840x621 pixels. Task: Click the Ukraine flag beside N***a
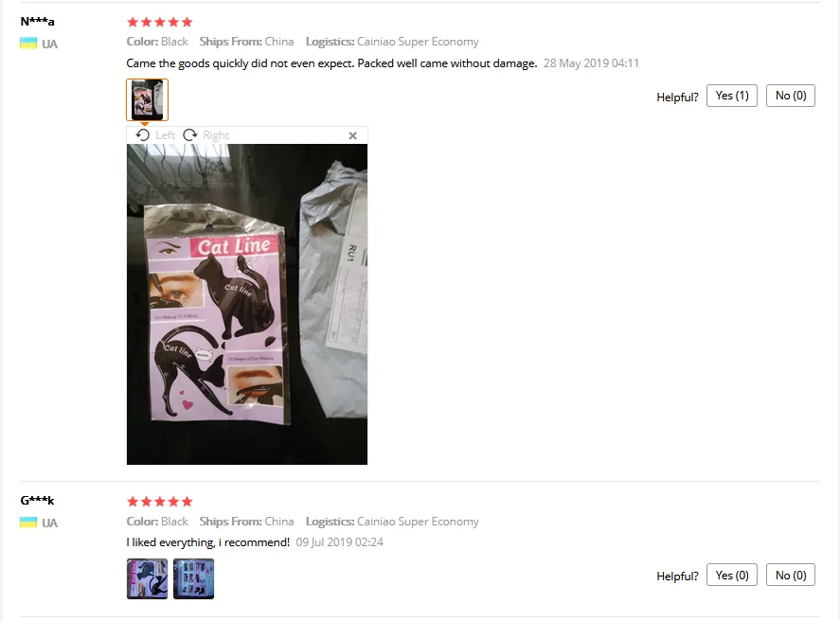coord(28,44)
